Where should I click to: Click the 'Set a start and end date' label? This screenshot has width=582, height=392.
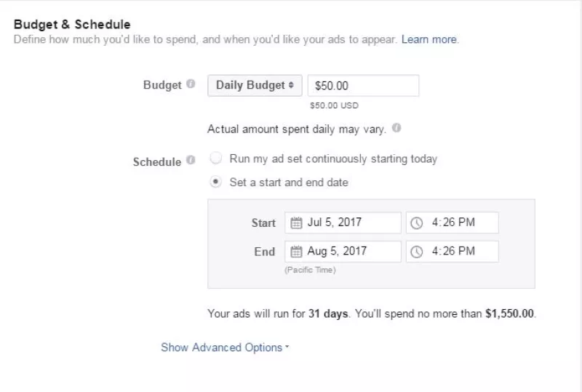[x=289, y=183]
